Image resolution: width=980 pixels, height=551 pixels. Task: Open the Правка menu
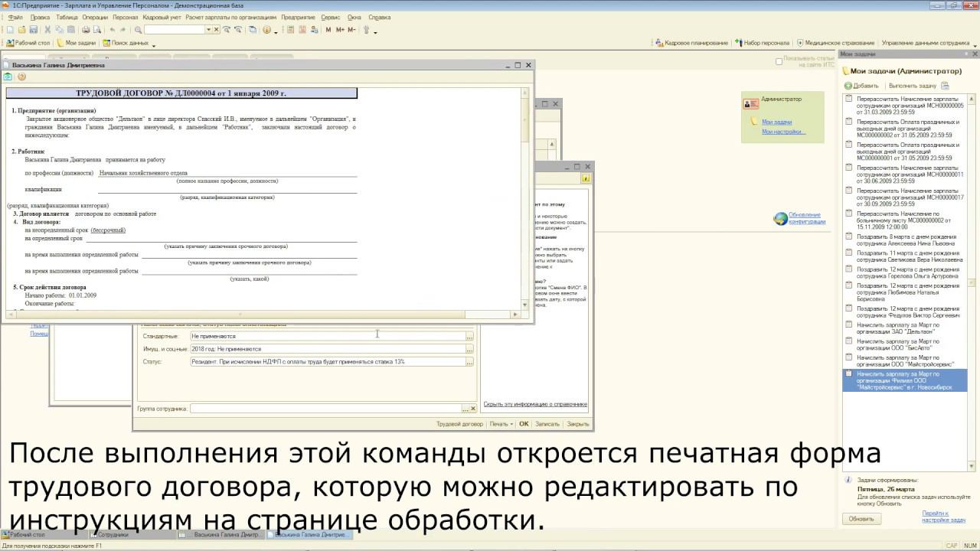[x=41, y=17]
